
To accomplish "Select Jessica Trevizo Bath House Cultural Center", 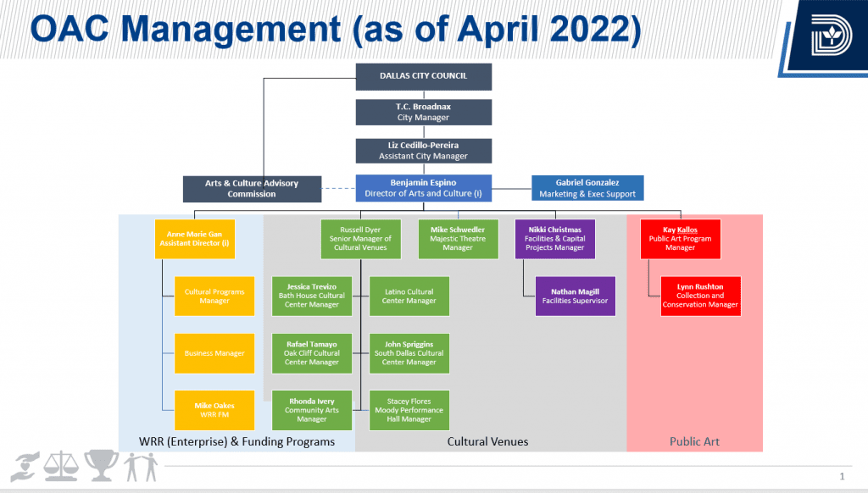I will [x=312, y=296].
